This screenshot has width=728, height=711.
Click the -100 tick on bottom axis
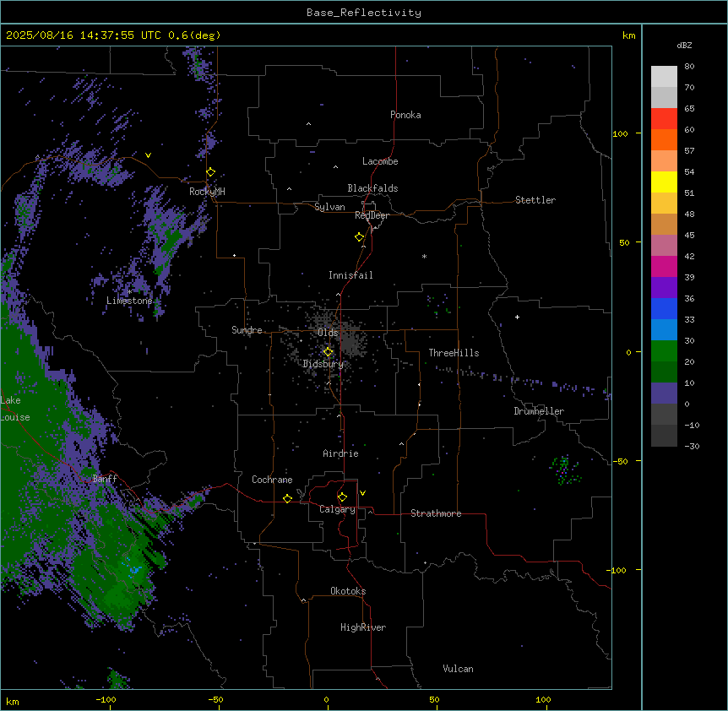click(x=106, y=699)
